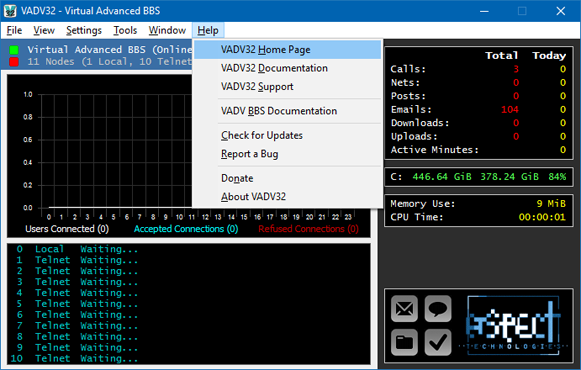Open the Settings menu
Viewport: 581px width, 370px height.
[x=84, y=30]
